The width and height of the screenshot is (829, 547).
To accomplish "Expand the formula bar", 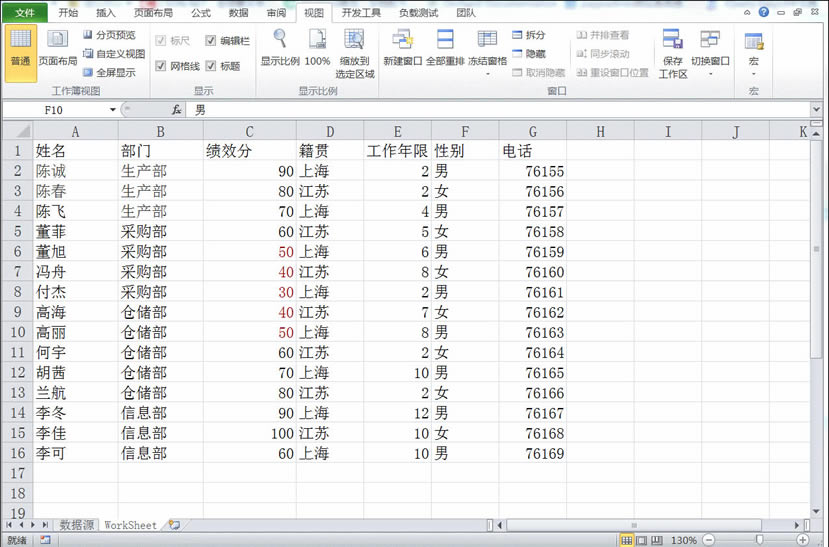I will 816,109.
